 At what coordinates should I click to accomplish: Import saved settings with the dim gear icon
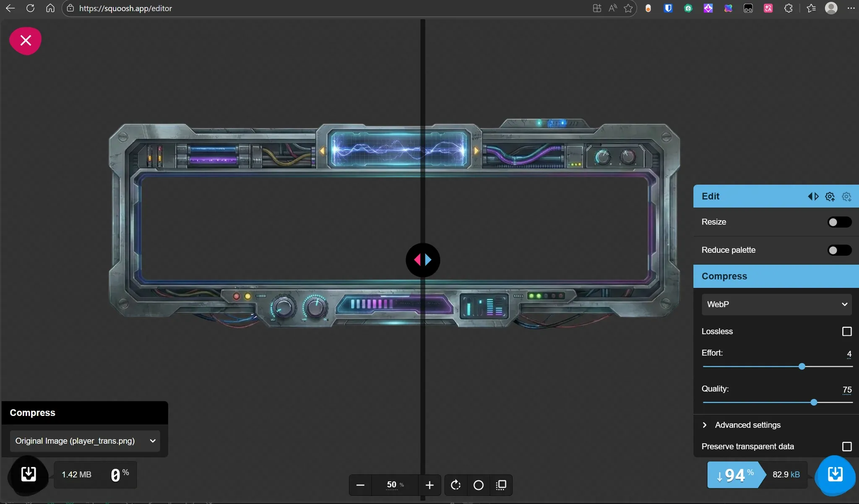[x=846, y=196]
